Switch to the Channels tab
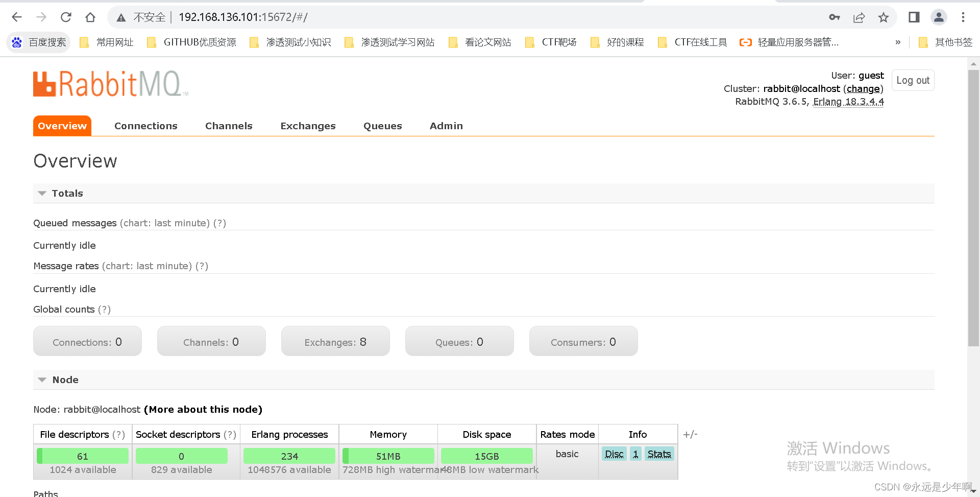 [229, 126]
